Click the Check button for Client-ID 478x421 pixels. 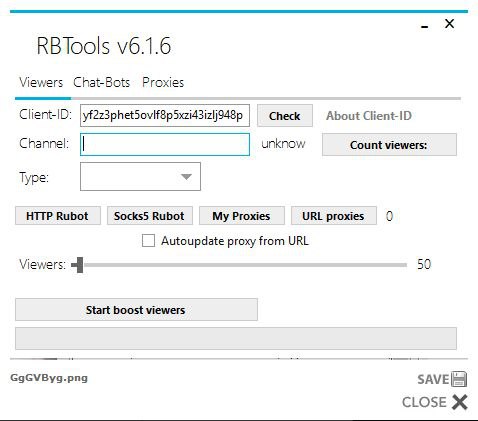285,116
